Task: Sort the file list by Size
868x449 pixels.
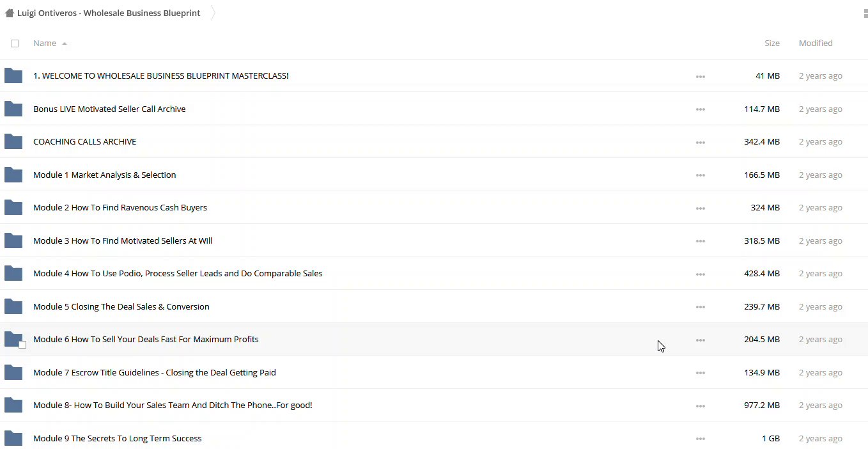Action: [771, 43]
